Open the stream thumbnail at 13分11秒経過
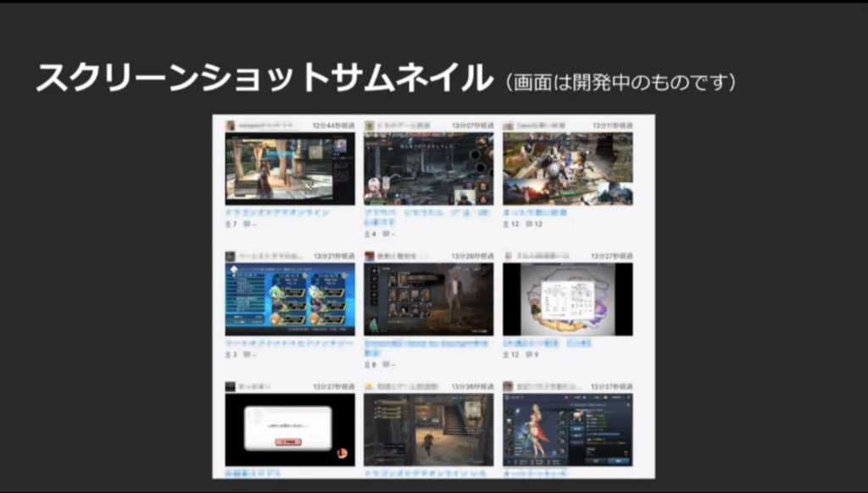Viewport: 868px width, 493px height. coord(567,169)
